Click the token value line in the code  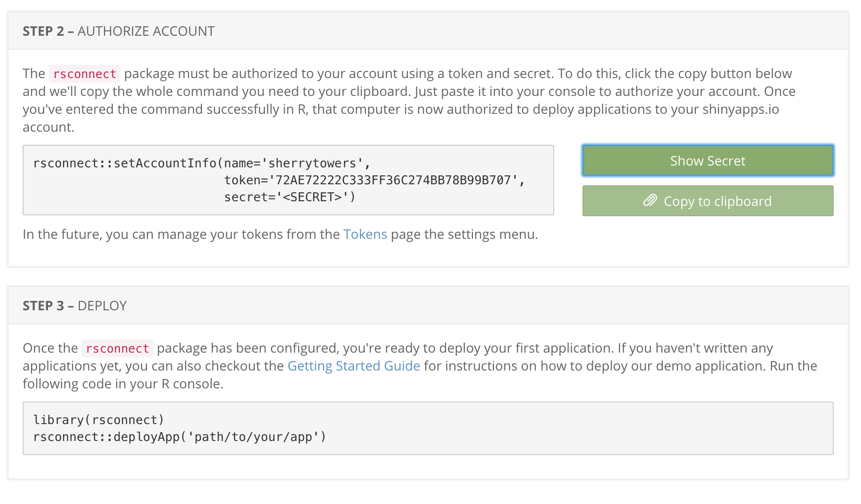375,180
